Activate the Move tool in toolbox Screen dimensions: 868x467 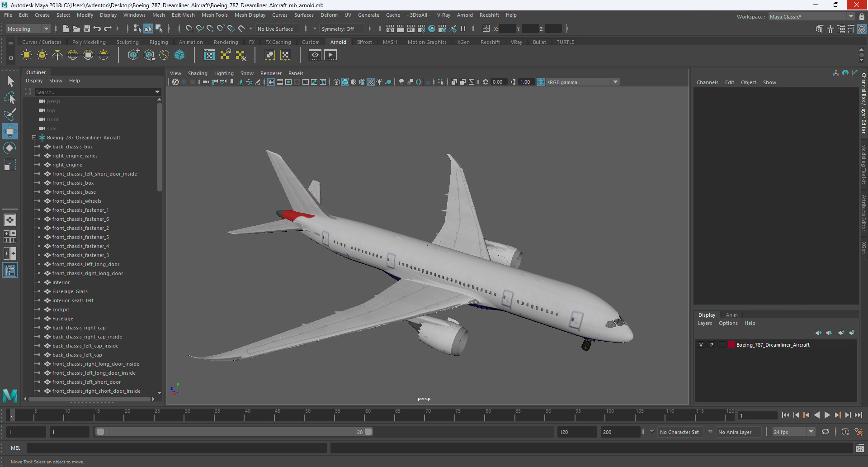(10, 131)
